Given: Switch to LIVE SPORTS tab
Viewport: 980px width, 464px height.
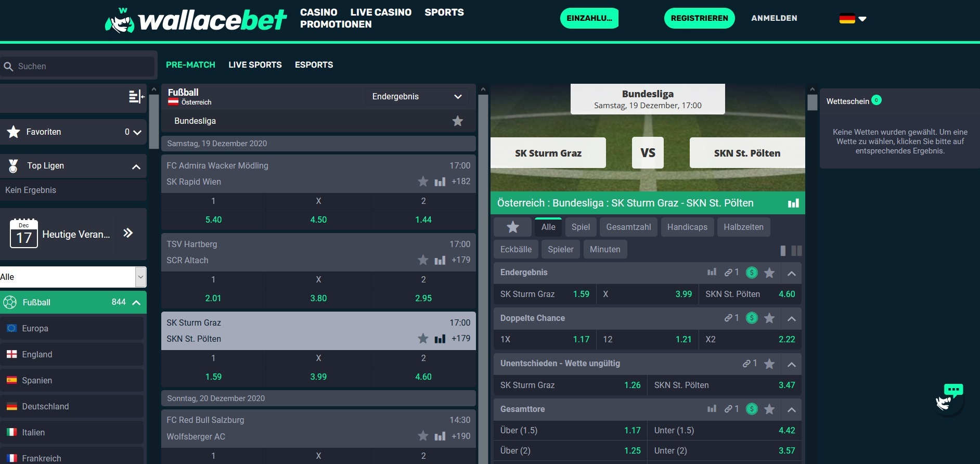Looking at the screenshot, I should (x=255, y=65).
